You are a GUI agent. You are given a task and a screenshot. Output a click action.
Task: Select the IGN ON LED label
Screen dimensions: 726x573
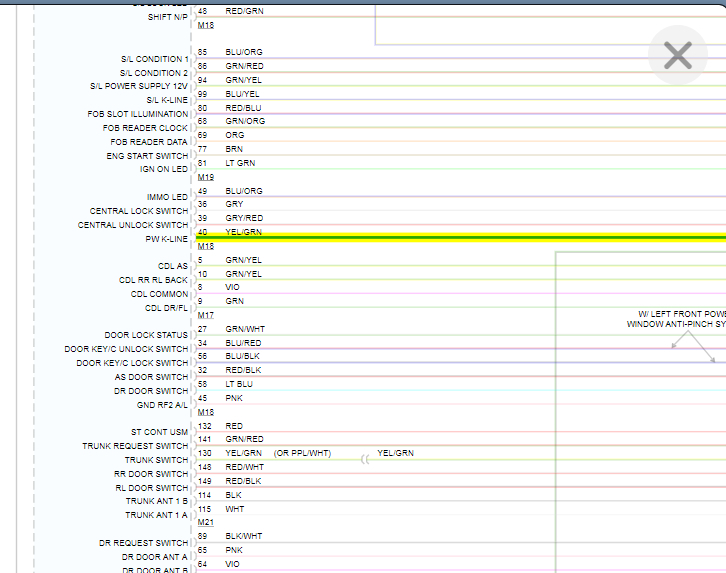pyautogui.click(x=164, y=169)
